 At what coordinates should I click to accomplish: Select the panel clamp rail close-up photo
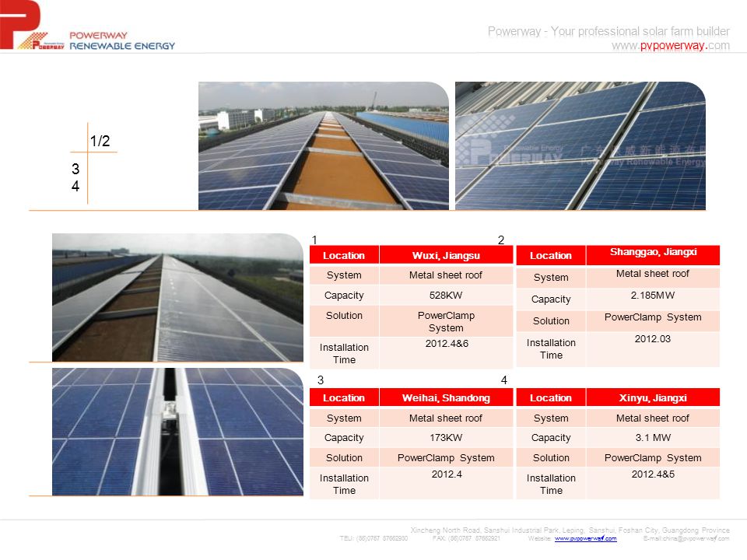click(x=177, y=432)
